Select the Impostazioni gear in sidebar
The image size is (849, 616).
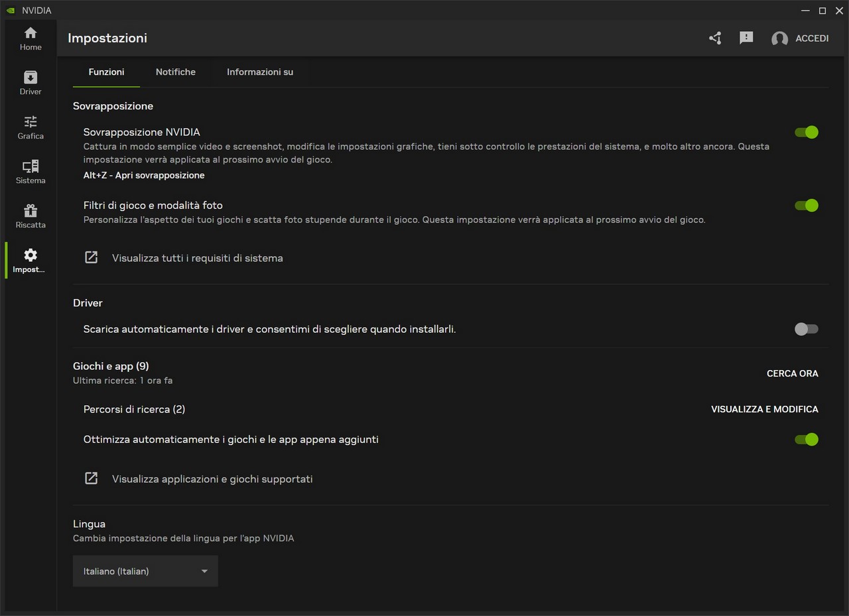(x=31, y=261)
